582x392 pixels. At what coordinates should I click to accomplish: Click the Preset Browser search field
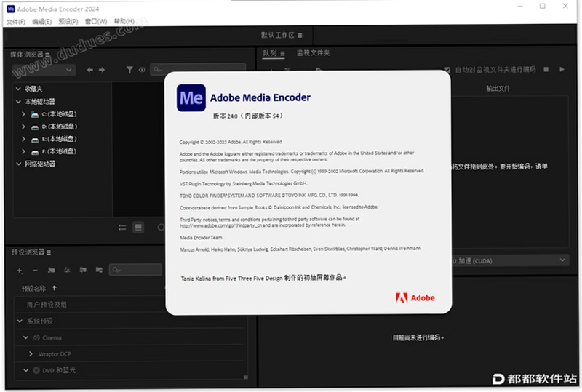(135, 270)
